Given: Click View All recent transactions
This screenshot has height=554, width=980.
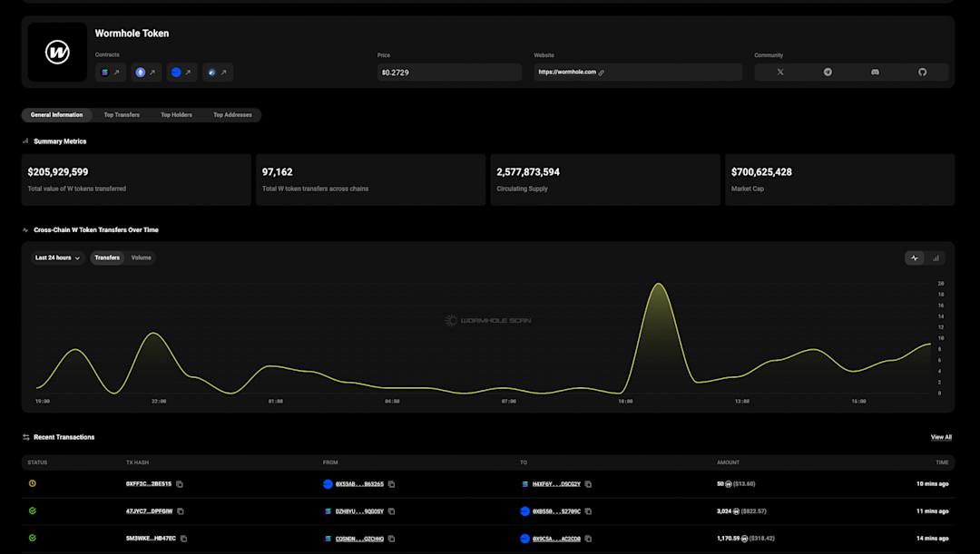Looking at the screenshot, I should (941, 437).
